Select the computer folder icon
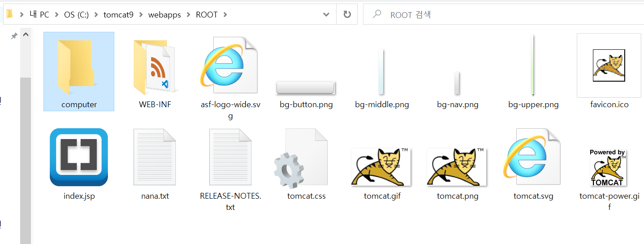 pos(75,67)
